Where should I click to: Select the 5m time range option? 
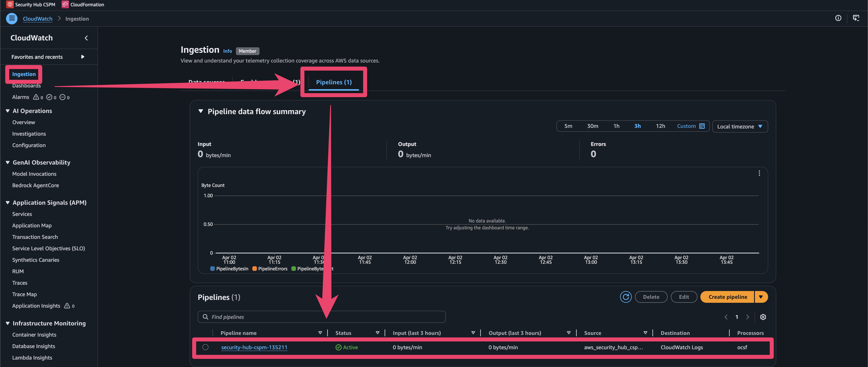tap(568, 126)
